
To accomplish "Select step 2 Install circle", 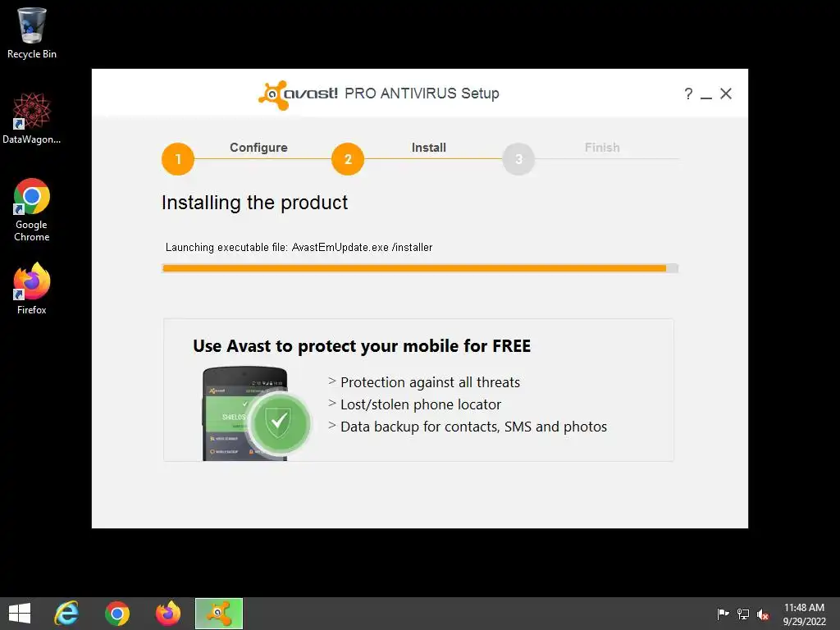I will (x=348, y=159).
